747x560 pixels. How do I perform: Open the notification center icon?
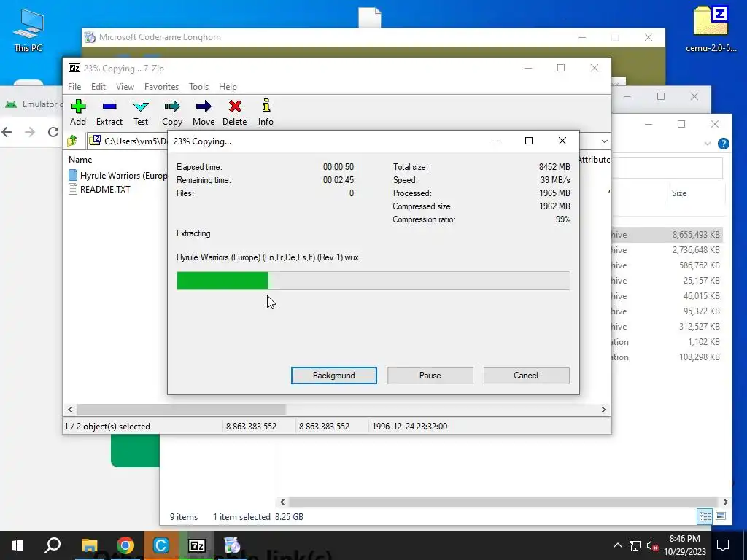pos(723,545)
